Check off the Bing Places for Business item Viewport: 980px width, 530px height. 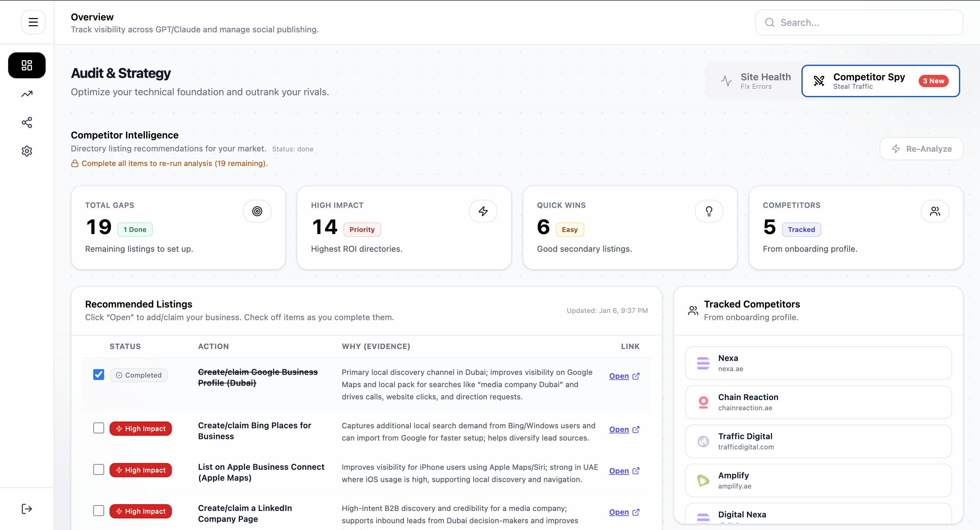coord(99,428)
